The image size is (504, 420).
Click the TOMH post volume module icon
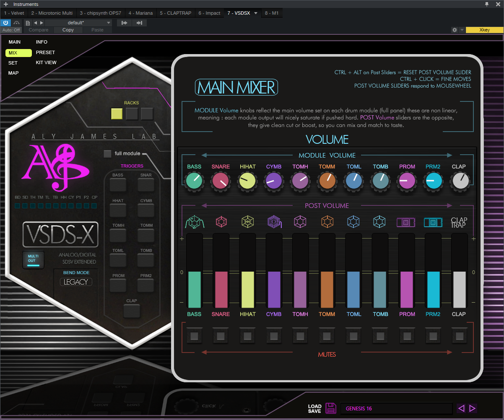(300, 222)
